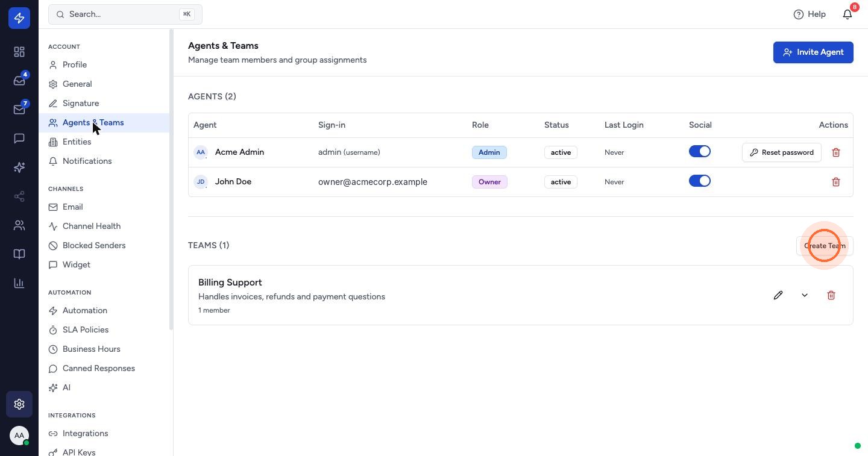Edit Billing Support team with pencil icon
The height and width of the screenshot is (456, 868).
tap(778, 295)
